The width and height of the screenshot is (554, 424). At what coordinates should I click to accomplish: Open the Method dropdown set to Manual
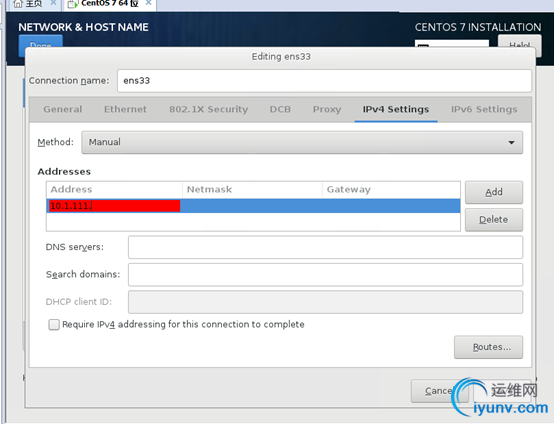click(x=302, y=142)
